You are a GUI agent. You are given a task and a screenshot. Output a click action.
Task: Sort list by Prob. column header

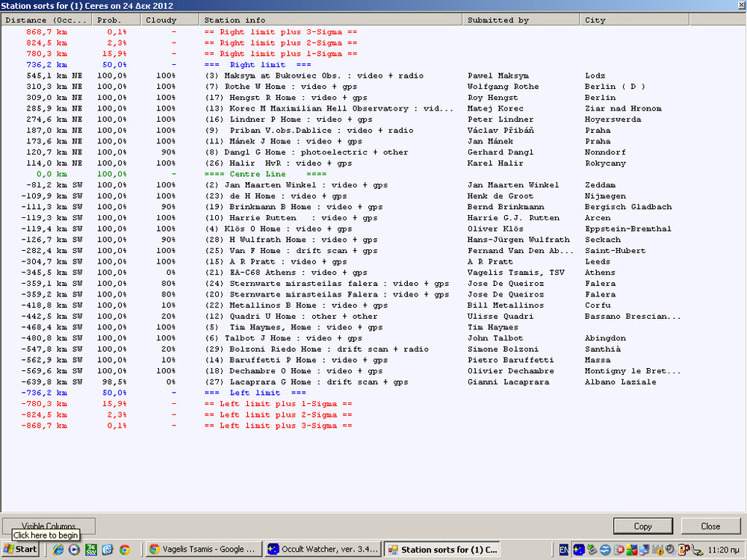[114, 20]
